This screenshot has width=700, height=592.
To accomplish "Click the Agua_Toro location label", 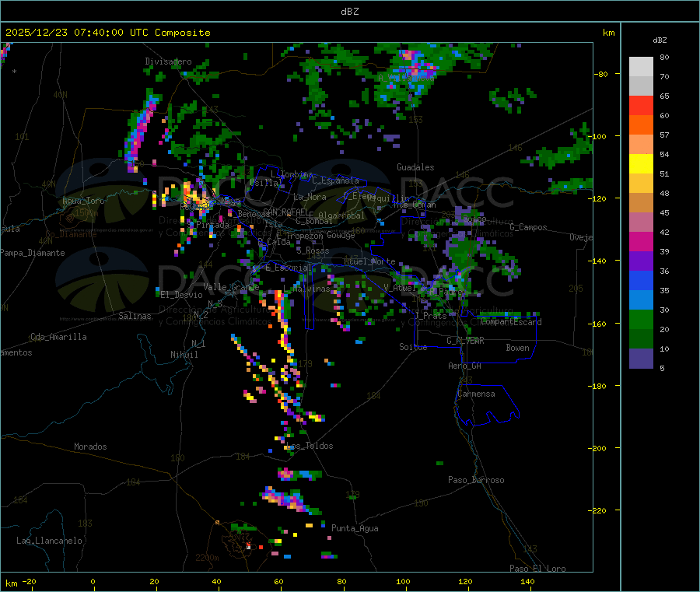I will point(83,201).
